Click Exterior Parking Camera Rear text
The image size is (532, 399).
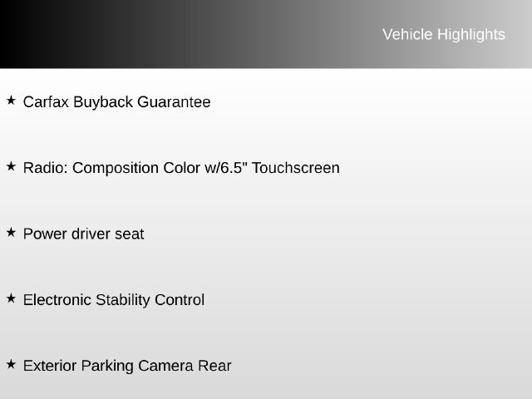click(x=127, y=366)
